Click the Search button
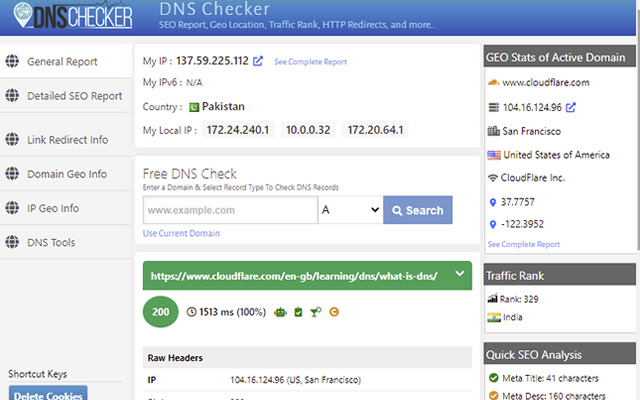 pos(418,210)
